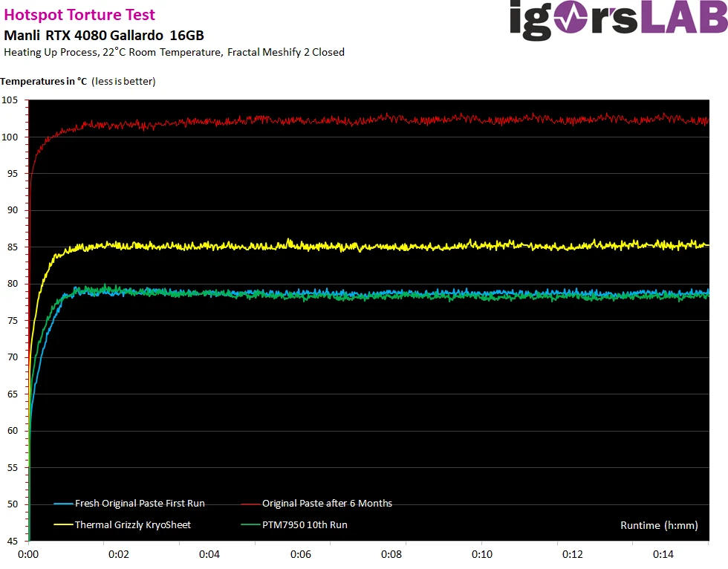Select the Thermal Grizzly KryoSheet legend label
Screen dimensions: 728x569
point(133,525)
